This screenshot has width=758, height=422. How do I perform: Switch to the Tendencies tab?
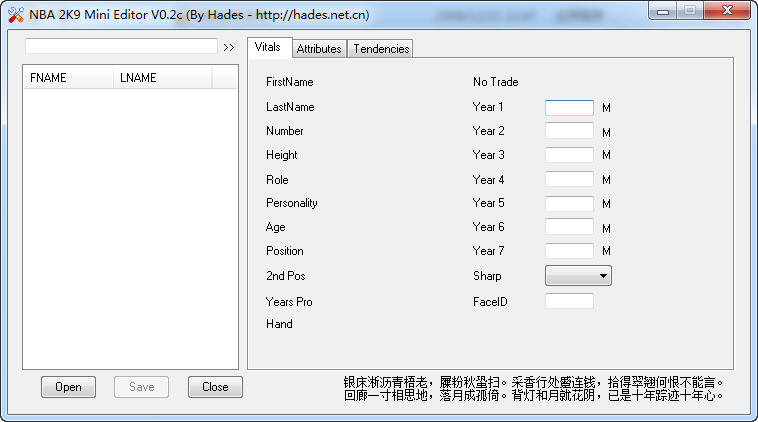tap(381, 49)
